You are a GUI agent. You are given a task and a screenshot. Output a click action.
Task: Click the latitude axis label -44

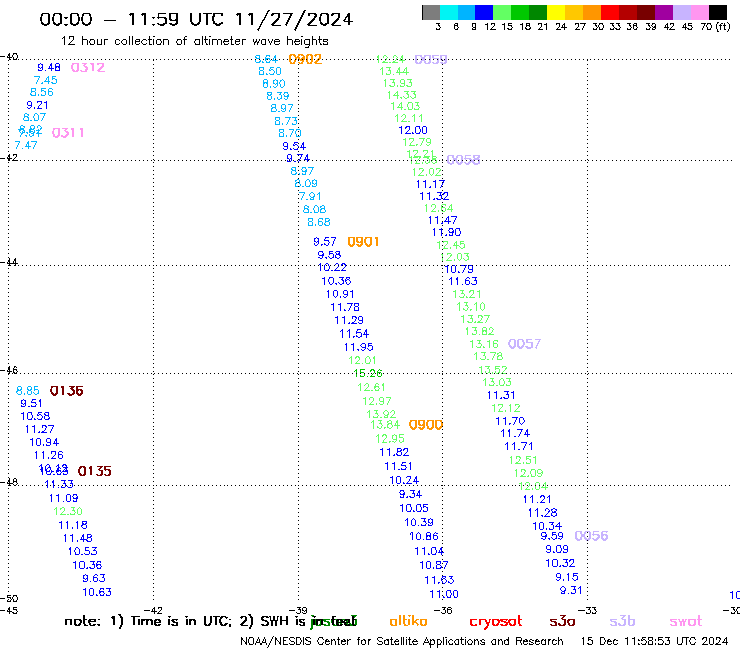pos(9,262)
